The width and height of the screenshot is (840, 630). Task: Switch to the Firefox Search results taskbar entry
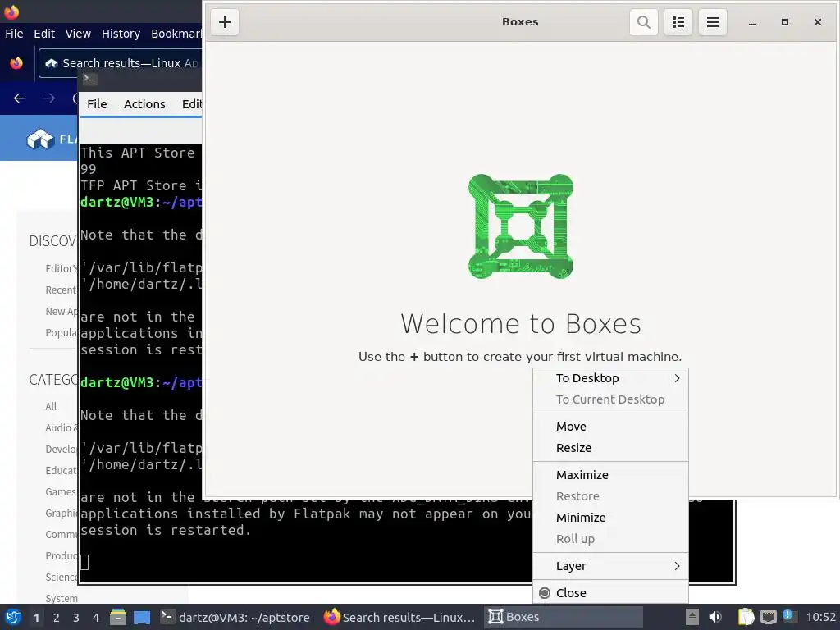399,617
